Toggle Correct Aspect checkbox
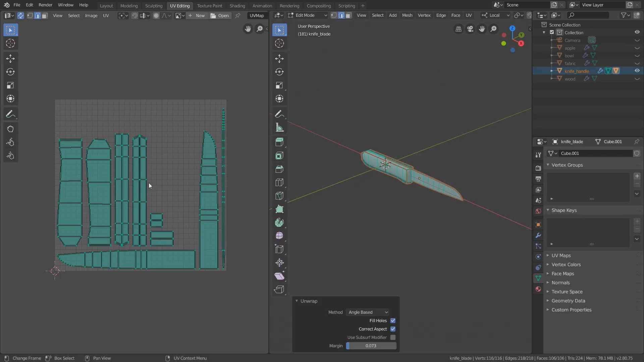The height and width of the screenshot is (362, 644). 393,329
